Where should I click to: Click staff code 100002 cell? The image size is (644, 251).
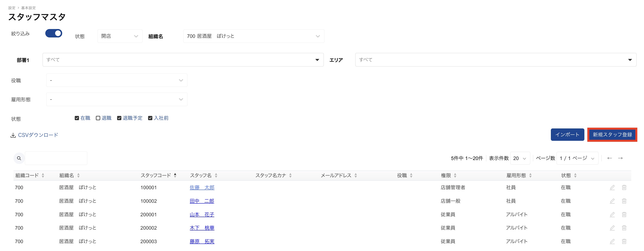pos(148,201)
